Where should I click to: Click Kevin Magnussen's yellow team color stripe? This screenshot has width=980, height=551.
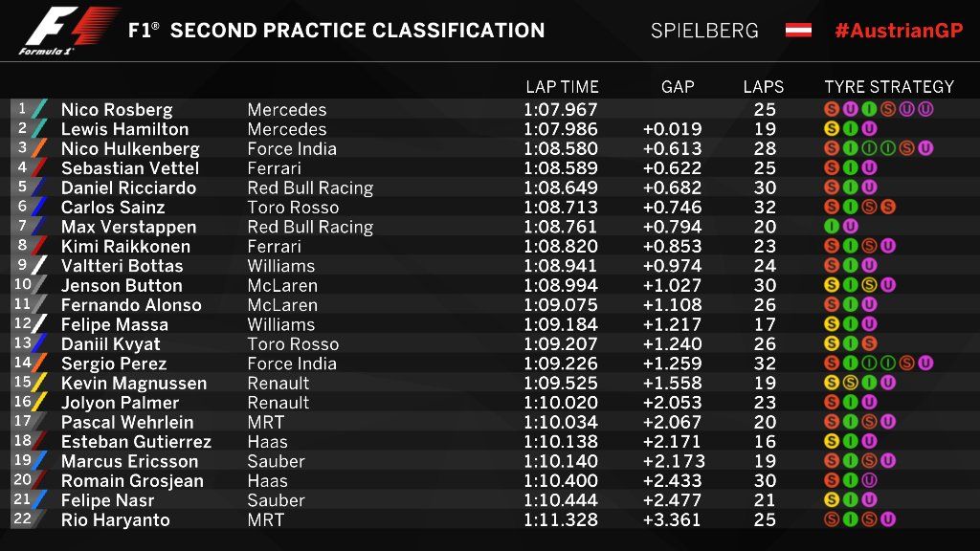click(x=38, y=383)
